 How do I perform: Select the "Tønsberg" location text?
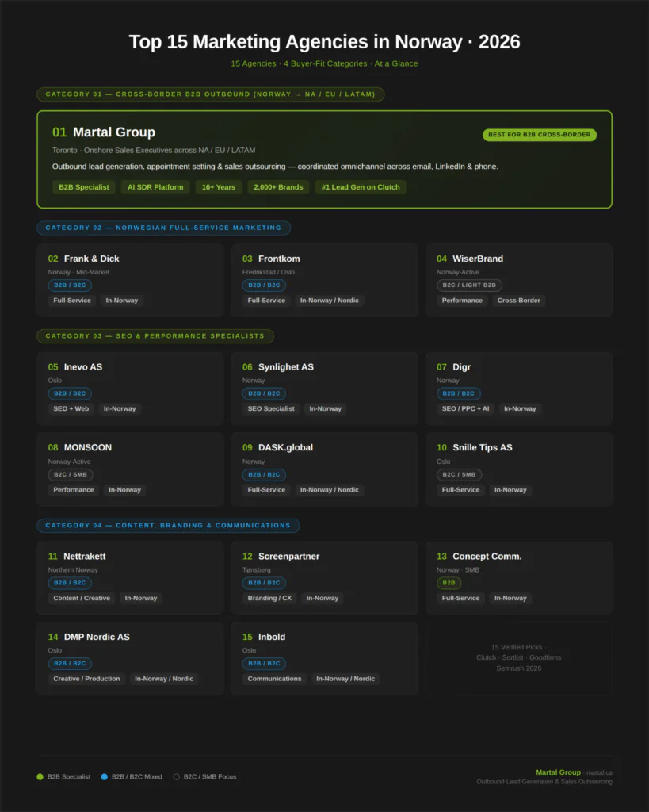(256, 569)
